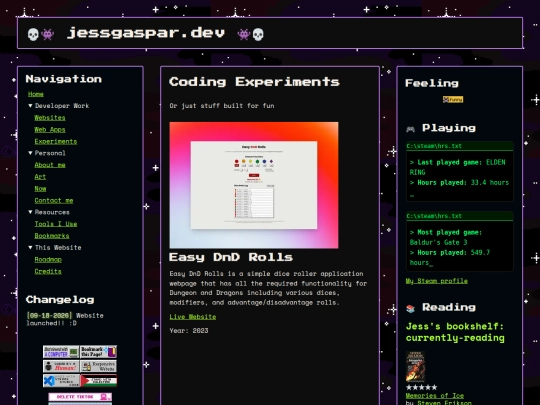Click the jessgaspar.dev site title
Screen dimensions: 540x405
click(x=146, y=33)
